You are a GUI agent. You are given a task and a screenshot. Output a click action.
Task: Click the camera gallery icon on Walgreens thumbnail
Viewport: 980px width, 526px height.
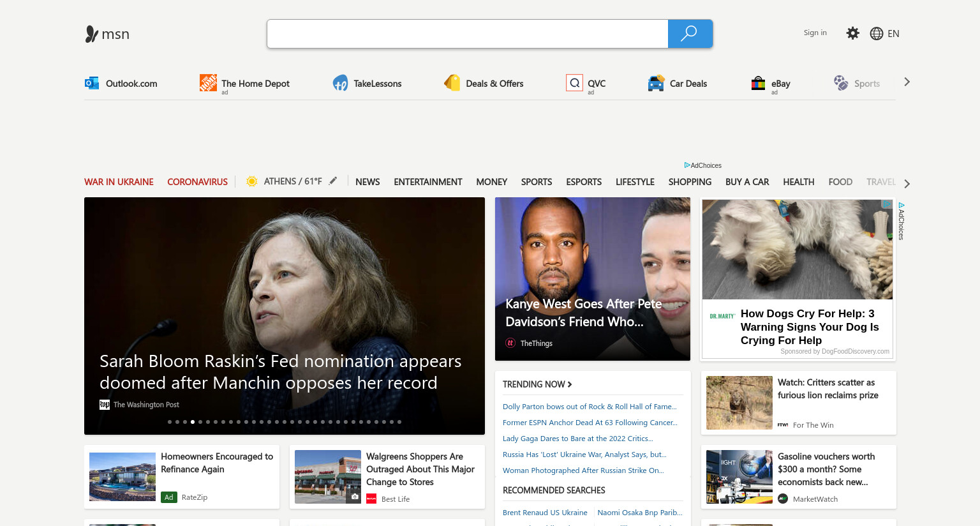pyautogui.click(x=355, y=496)
